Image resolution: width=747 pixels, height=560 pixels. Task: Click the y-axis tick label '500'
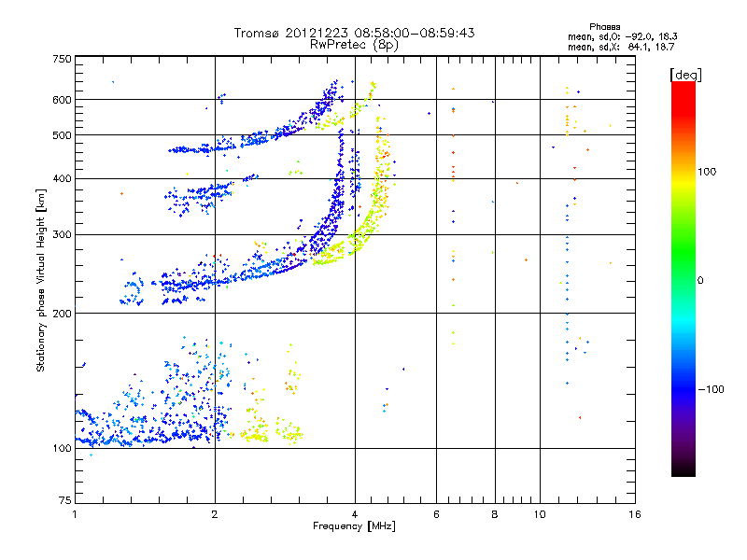pos(62,135)
